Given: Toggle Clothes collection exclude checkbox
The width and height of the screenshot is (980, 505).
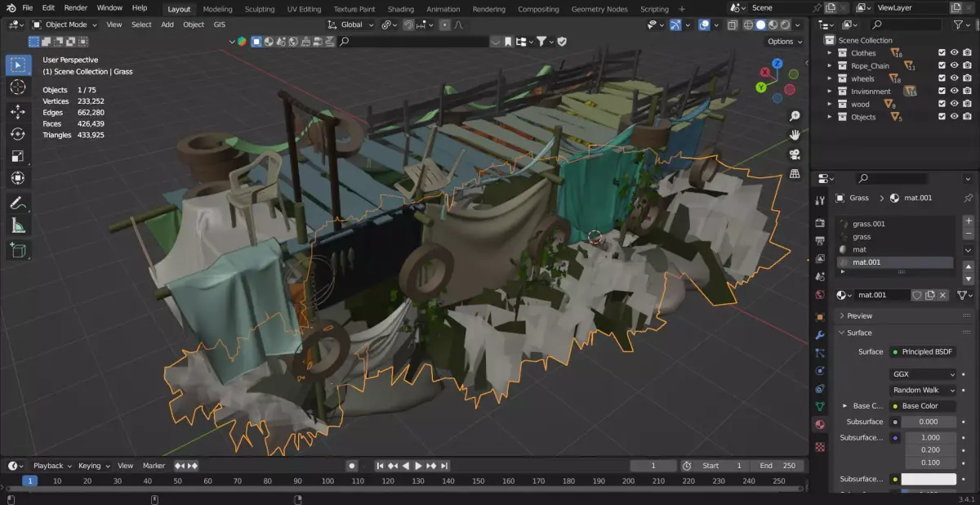Looking at the screenshot, I should pos(942,53).
